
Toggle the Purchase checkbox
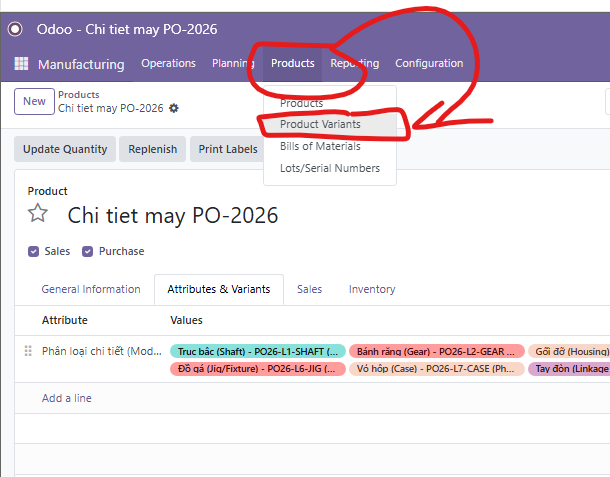click(88, 251)
